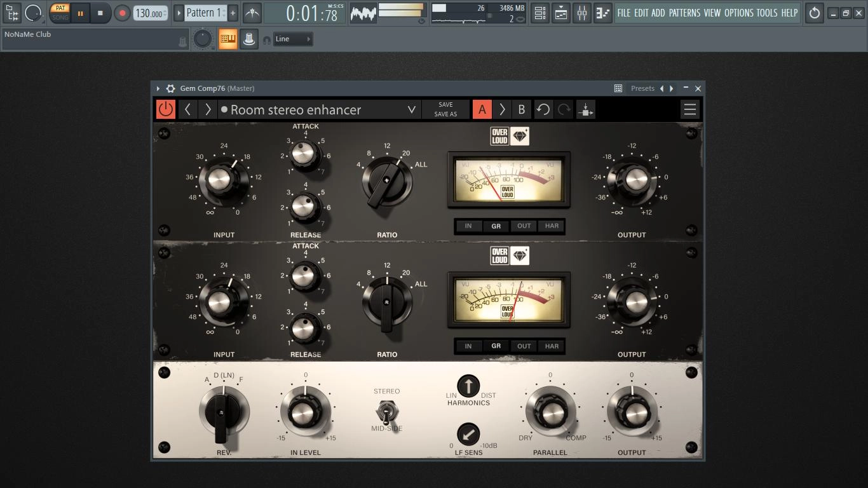This screenshot has height=488, width=868.
Task: Open the playlist view icon
Action: [x=561, y=13]
